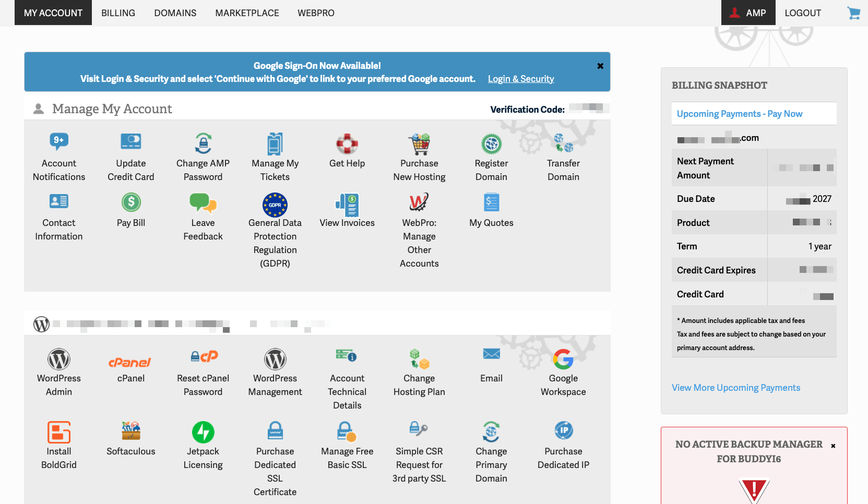Select the Jetpack Licensing icon
This screenshot has width=868, height=504.
pos(203,432)
